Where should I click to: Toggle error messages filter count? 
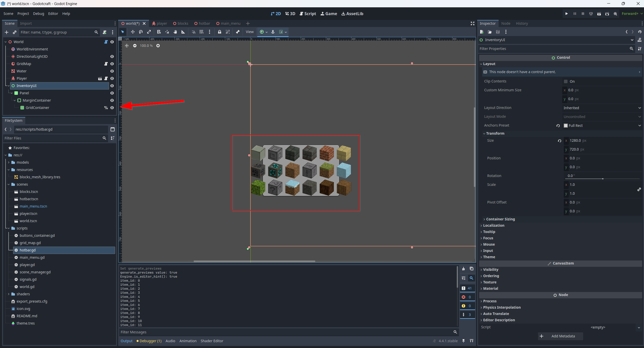point(467,297)
